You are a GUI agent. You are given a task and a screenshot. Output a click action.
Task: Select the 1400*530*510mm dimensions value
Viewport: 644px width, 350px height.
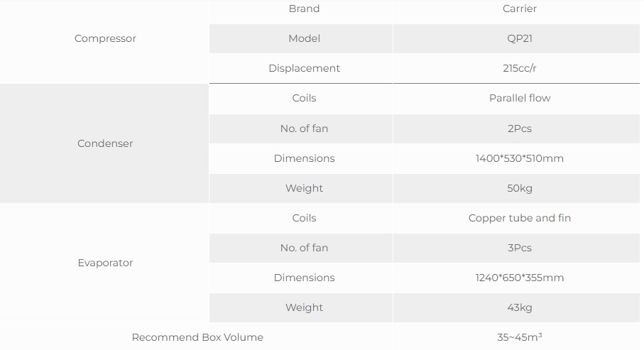pyautogui.click(x=519, y=158)
